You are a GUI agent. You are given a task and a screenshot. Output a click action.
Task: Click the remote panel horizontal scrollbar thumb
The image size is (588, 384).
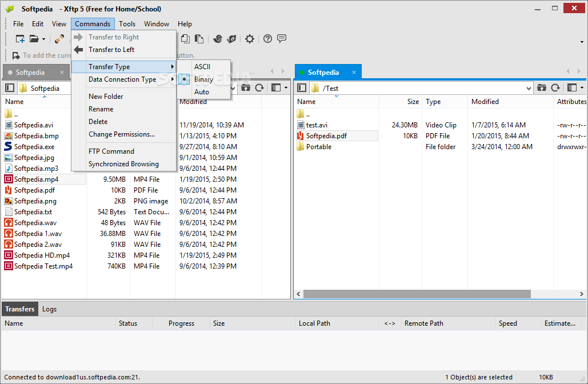click(x=417, y=294)
